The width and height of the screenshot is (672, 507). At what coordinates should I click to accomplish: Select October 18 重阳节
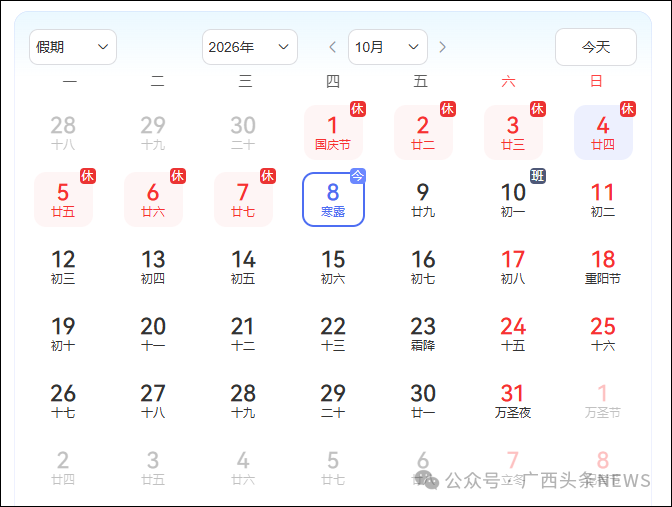(603, 267)
